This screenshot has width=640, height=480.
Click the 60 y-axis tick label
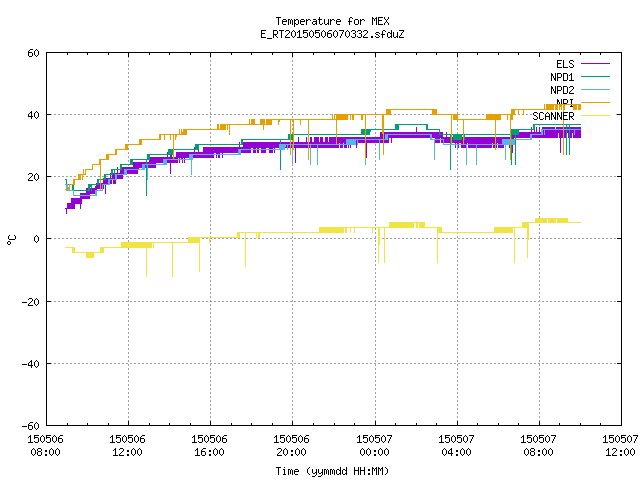pyautogui.click(x=33, y=53)
